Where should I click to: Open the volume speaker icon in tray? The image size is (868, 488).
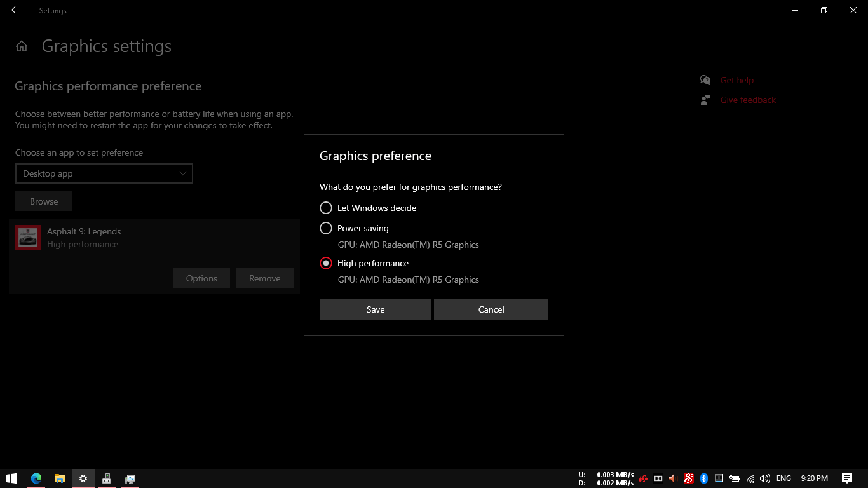(x=765, y=478)
